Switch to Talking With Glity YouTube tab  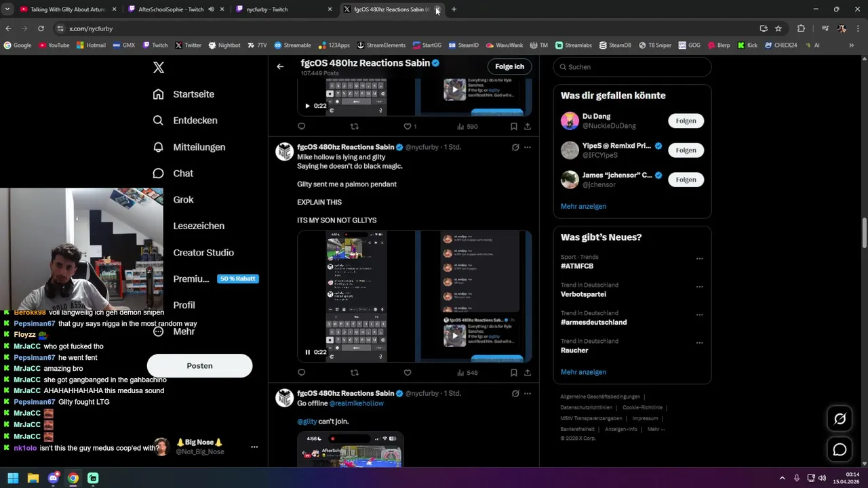tap(68, 9)
